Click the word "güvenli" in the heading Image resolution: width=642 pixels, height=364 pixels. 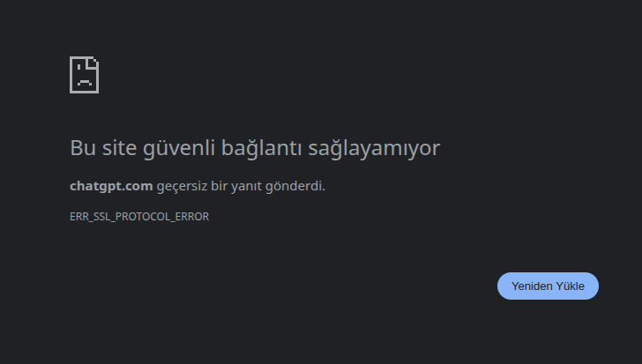(179, 148)
